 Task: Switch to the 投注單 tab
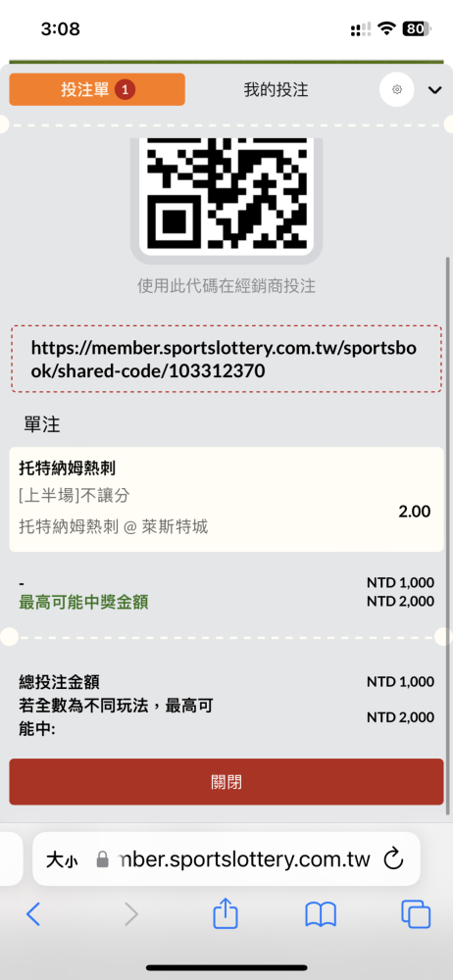97,89
